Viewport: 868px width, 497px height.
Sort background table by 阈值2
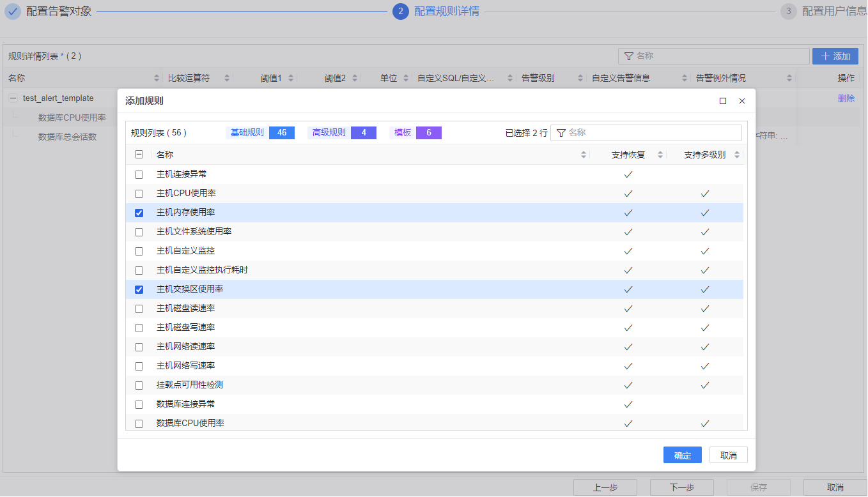(355, 78)
